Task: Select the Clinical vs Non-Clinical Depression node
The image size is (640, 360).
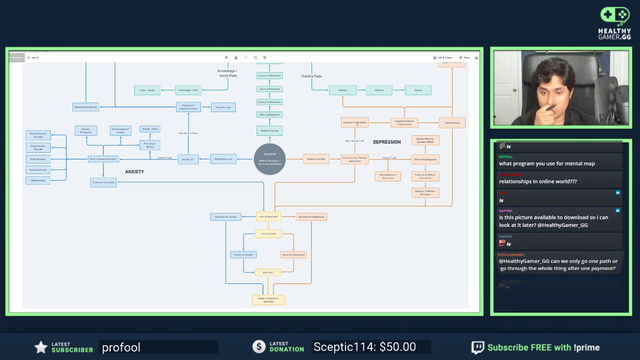Action: tap(355, 159)
